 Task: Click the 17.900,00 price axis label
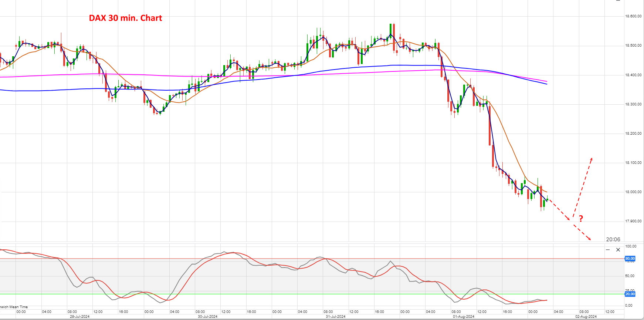[x=633, y=221]
